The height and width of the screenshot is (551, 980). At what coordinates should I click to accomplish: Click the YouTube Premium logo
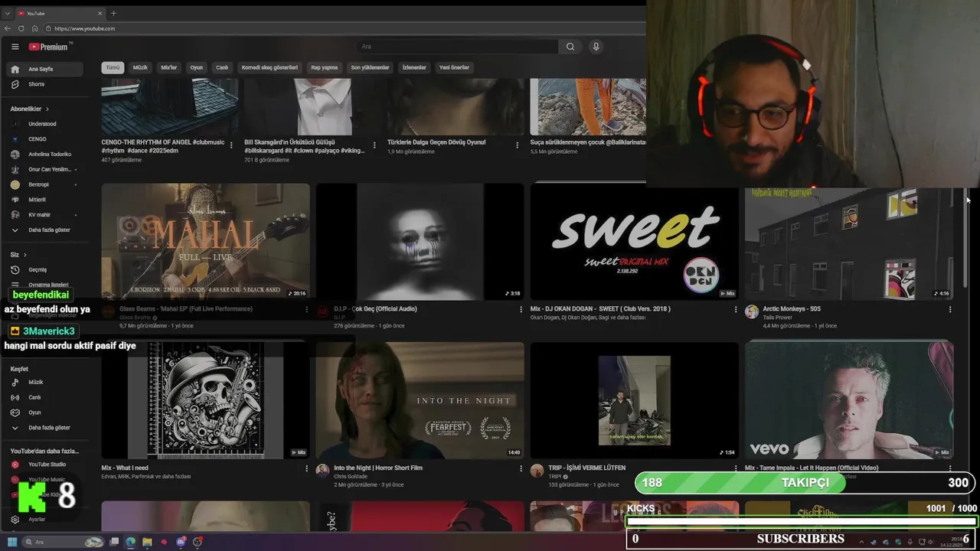point(49,47)
